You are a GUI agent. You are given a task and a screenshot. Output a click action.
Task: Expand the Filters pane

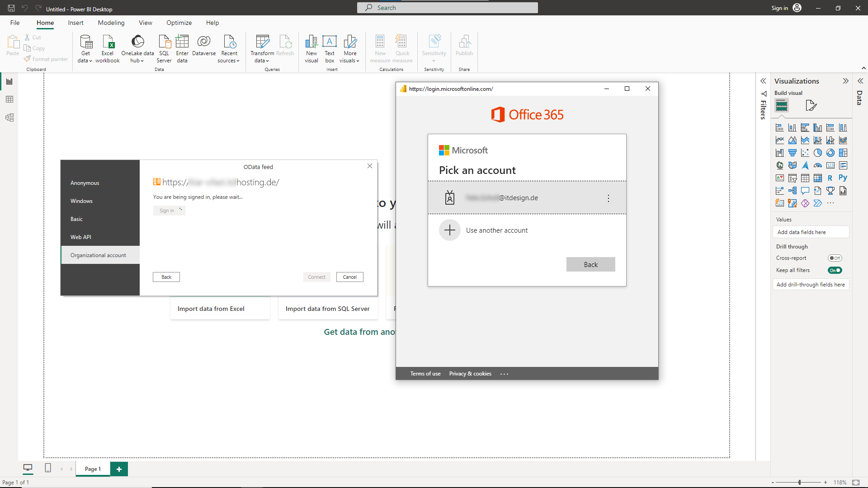tap(763, 81)
